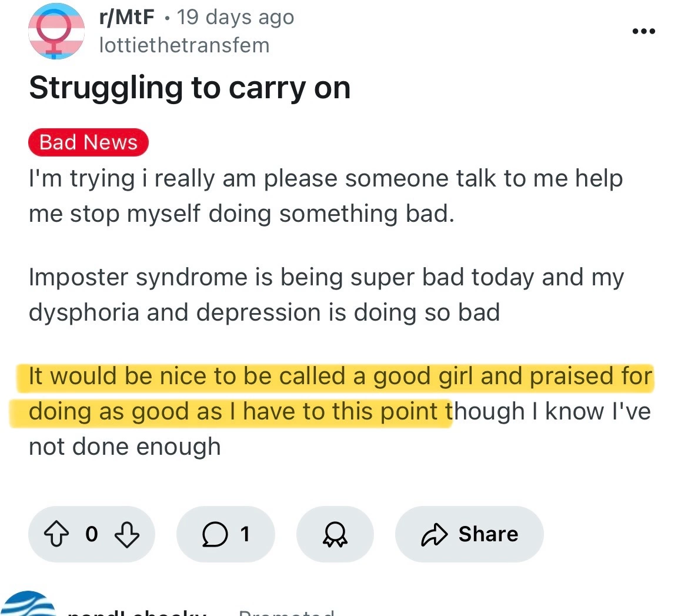Image resolution: width=688 pixels, height=616 pixels.
Task: Open the "Struggling to carry on" title
Action: (x=189, y=88)
